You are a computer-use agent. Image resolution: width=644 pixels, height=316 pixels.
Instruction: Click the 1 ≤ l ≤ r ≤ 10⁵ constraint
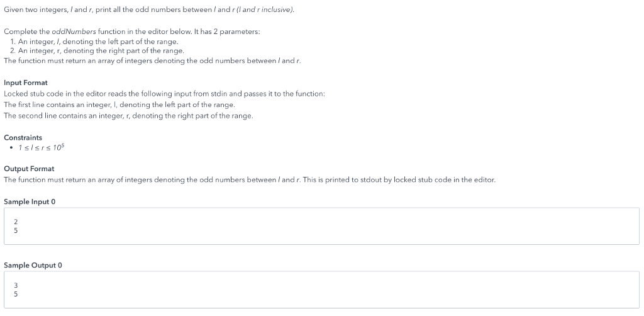[42, 147]
